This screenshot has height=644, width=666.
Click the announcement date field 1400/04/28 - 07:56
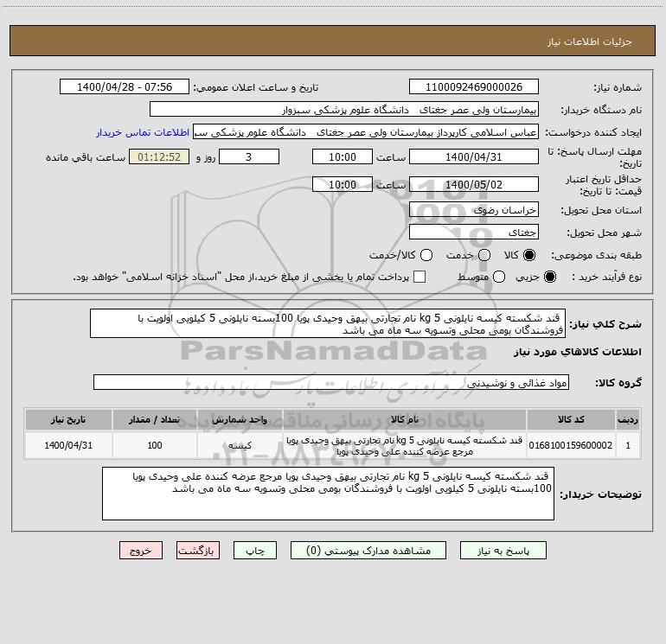click(x=125, y=87)
